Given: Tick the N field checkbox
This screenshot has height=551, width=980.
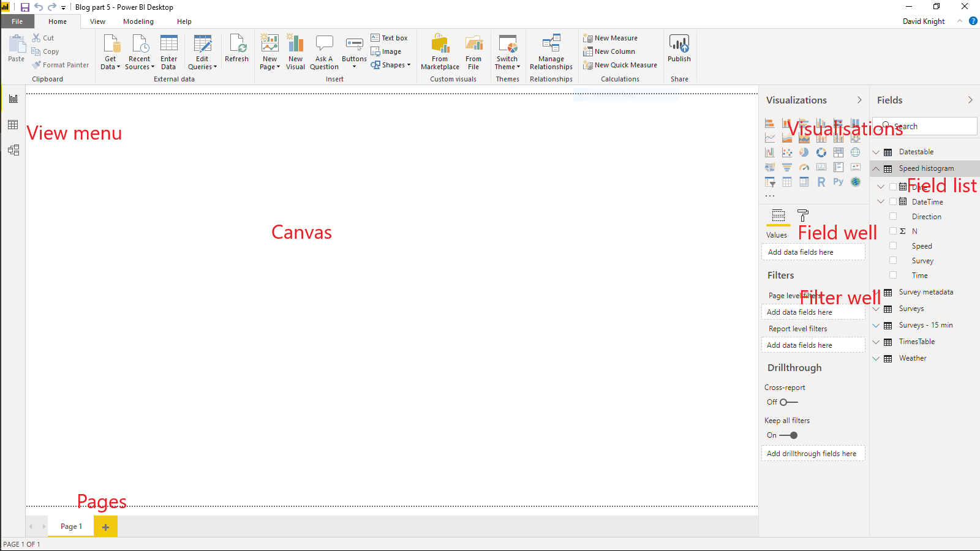Looking at the screenshot, I should click(893, 231).
